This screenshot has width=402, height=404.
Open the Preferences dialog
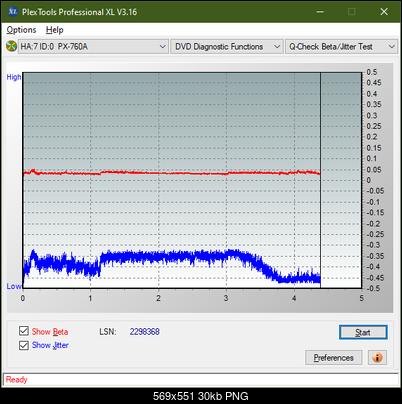coord(333,358)
